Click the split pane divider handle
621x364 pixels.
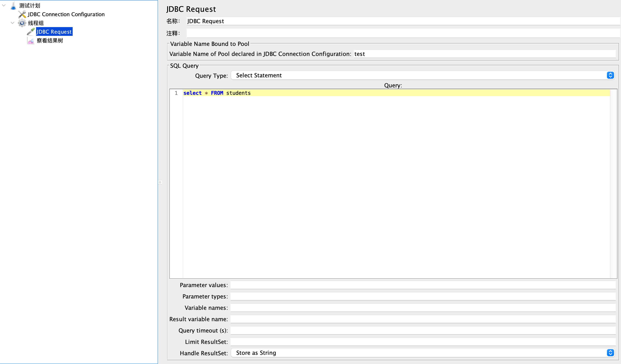pos(160,182)
